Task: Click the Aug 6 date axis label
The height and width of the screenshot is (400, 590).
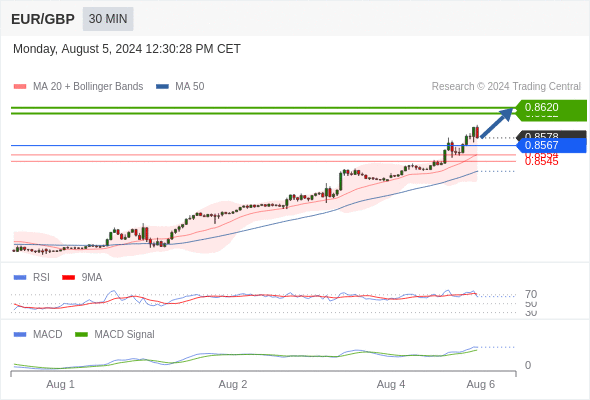Action: [x=481, y=384]
